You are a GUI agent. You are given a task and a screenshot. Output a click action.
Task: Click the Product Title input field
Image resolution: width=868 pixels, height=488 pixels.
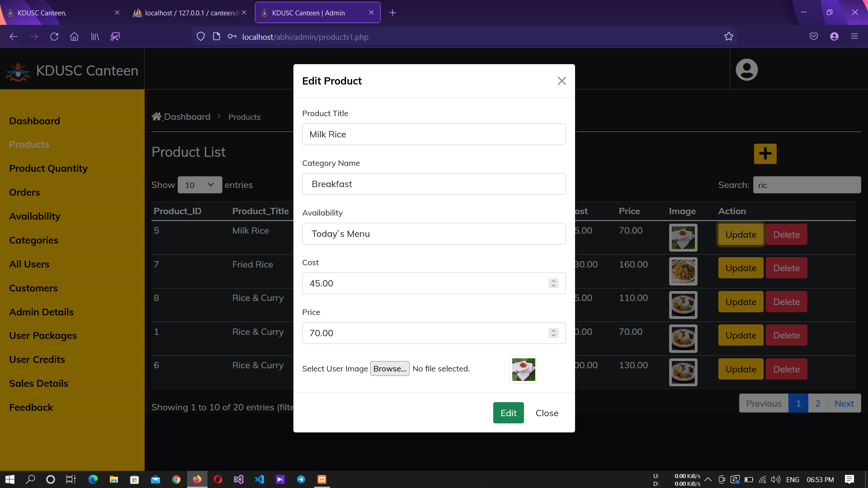434,134
